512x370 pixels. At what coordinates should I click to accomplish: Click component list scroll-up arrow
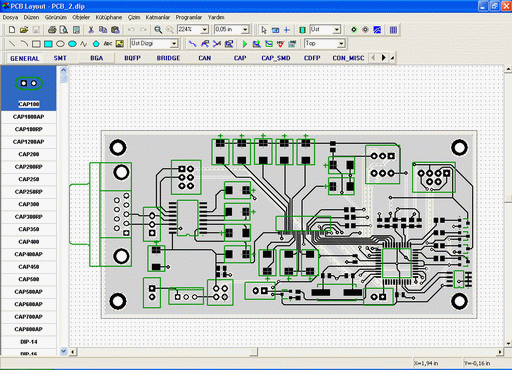click(64, 70)
